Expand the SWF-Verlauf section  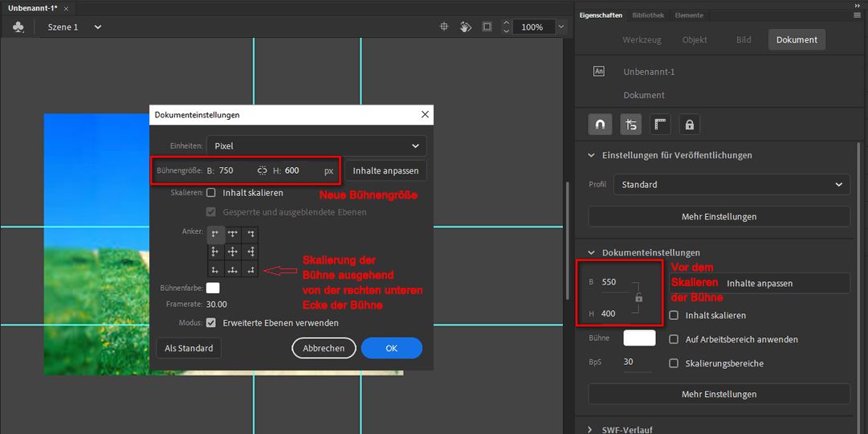(592, 429)
